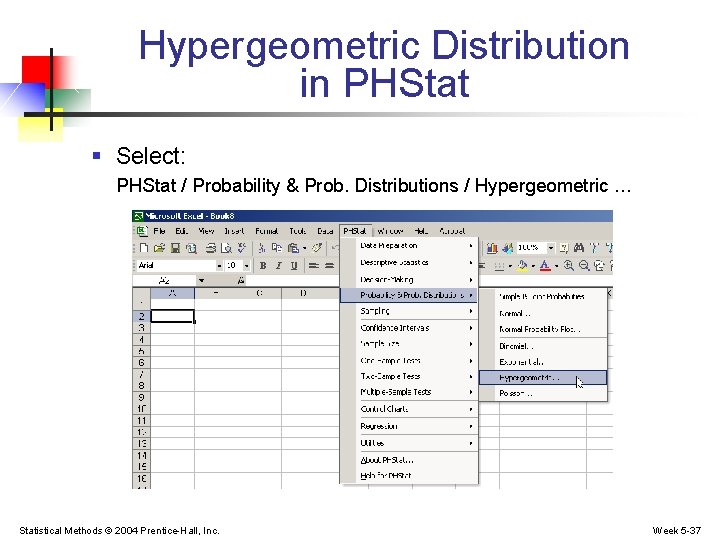Toggle Bold formatting button
The width and height of the screenshot is (720, 540).
263,265
